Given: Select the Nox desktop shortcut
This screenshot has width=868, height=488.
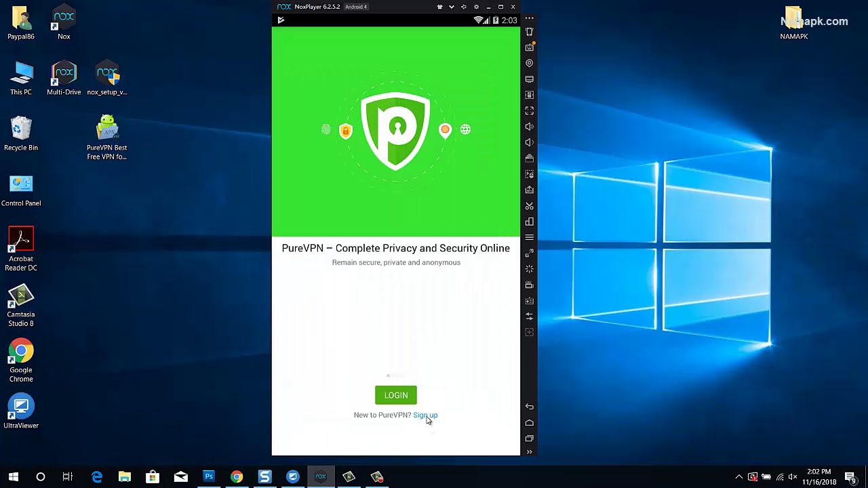Looking at the screenshot, I should (x=64, y=23).
